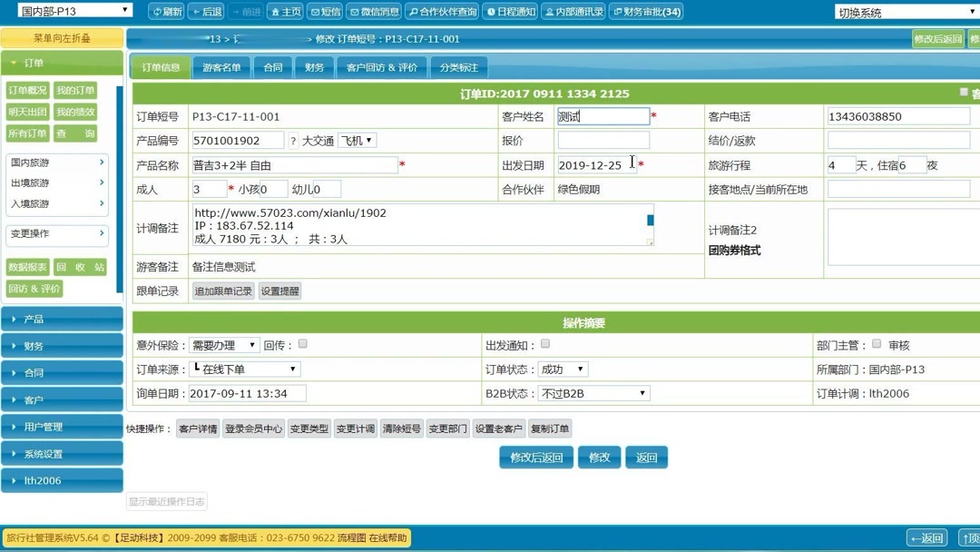Click 主页 home icon in toolbar
980x552 pixels.
point(285,11)
